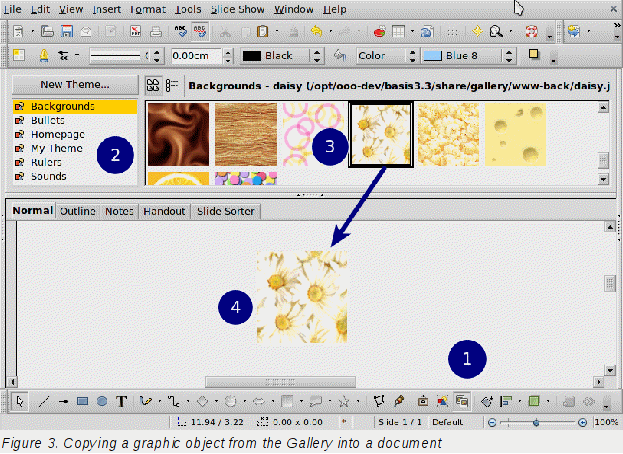This screenshot has width=623, height=454.
Task: Select the brown swirl gallery thumbnail
Action: 178,134
